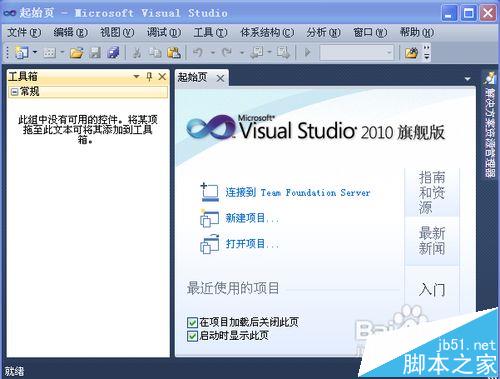Open the 解决方案资源管理器 side tab

pyautogui.click(x=490, y=124)
